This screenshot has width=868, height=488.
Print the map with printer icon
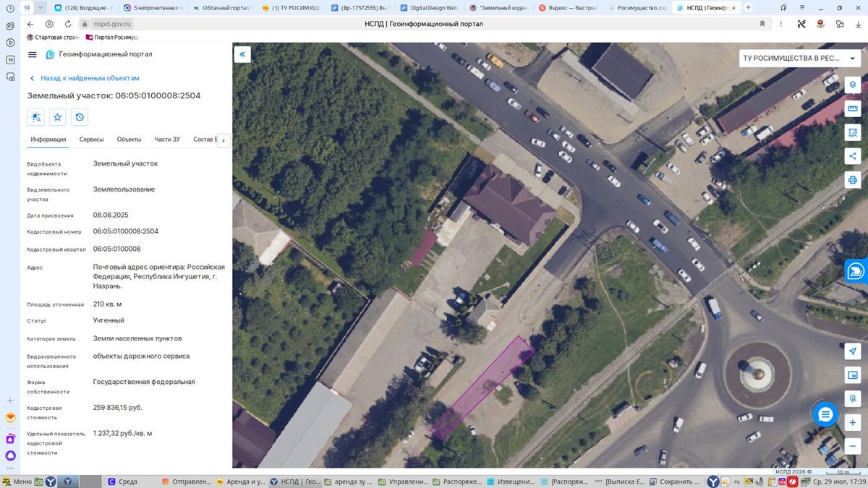853,179
